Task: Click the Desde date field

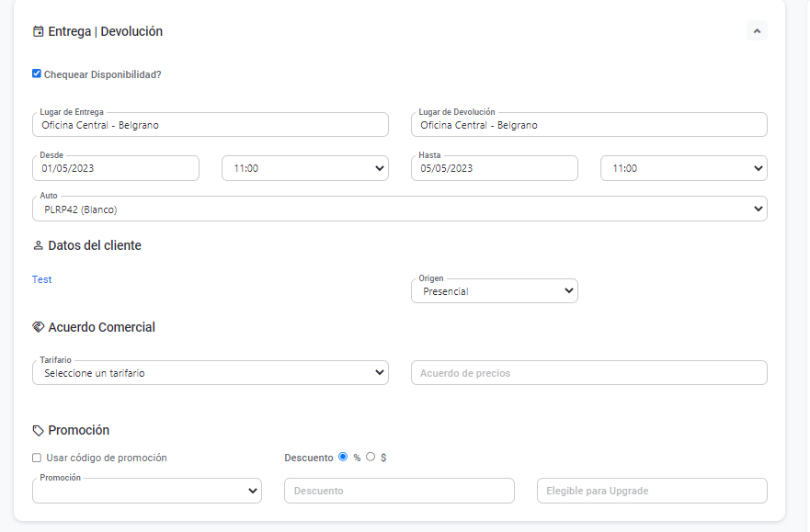Action: [116, 168]
